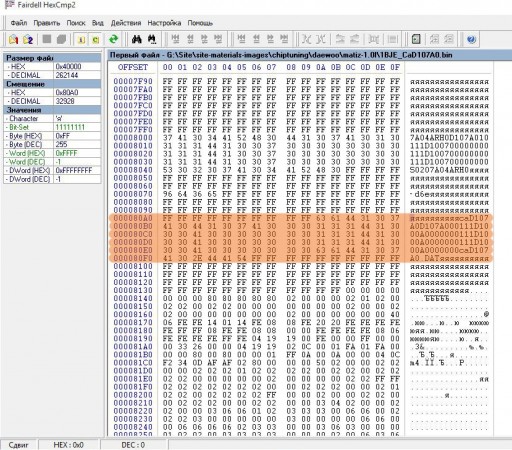Open the Помощь menu
Viewport: 512px width, 450px height.
click(x=200, y=23)
